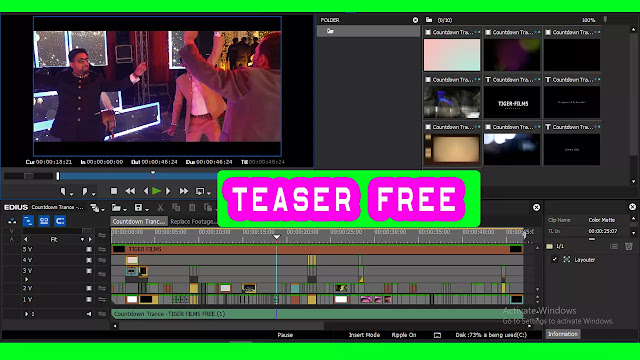Select the root folder in the bin tree
Viewport: 640px width, 360px height.
coord(368,31)
